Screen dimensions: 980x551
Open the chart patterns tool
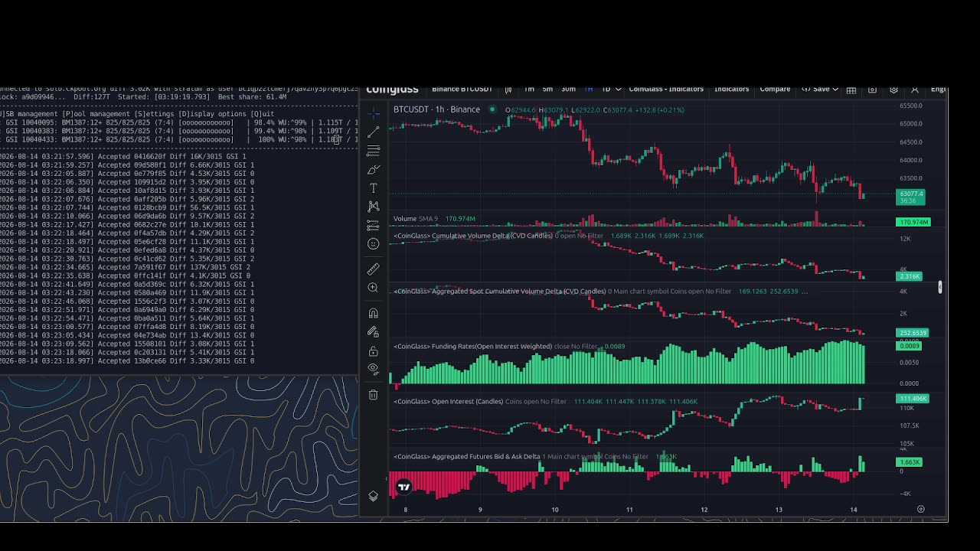point(373,207)
